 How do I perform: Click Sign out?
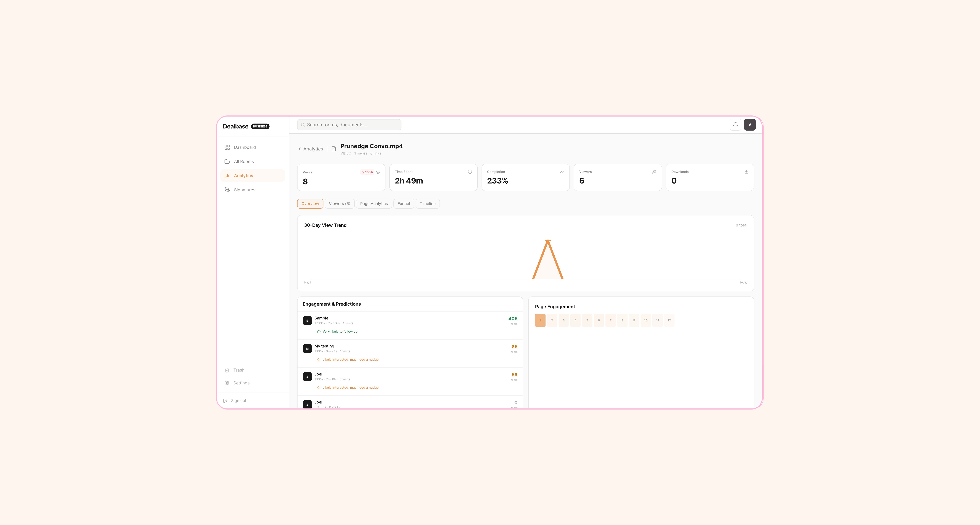(235, 401)
